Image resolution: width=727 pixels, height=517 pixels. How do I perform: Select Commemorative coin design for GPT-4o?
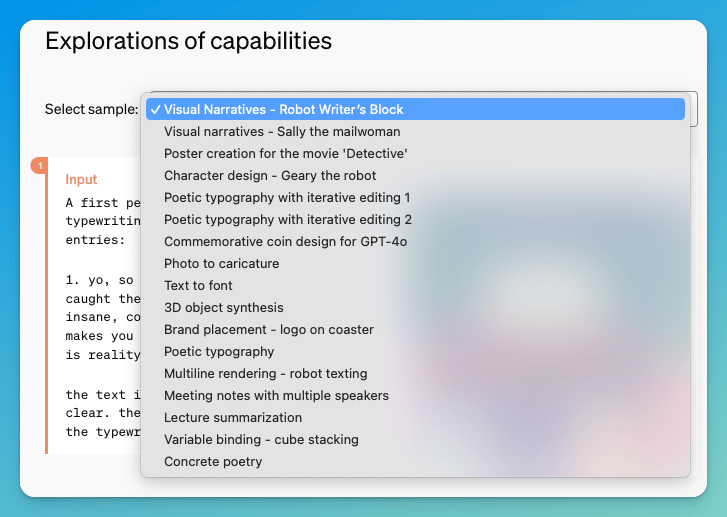tap(415, 242)
